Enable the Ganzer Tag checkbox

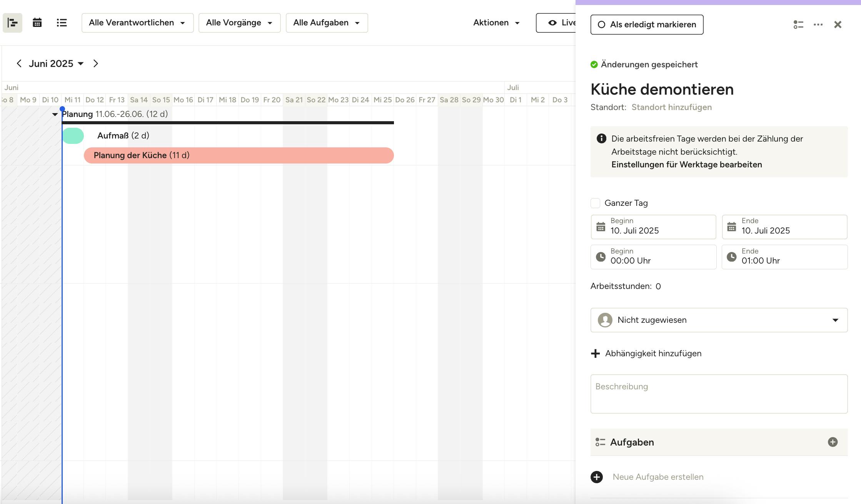(x=595, y=203)
